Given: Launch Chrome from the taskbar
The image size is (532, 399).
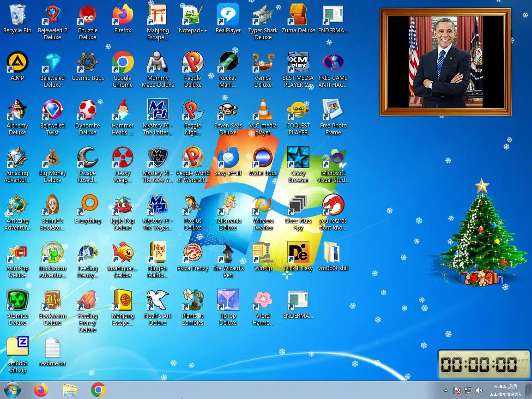Looking at the screenshot, I should [x=98, y=390].
